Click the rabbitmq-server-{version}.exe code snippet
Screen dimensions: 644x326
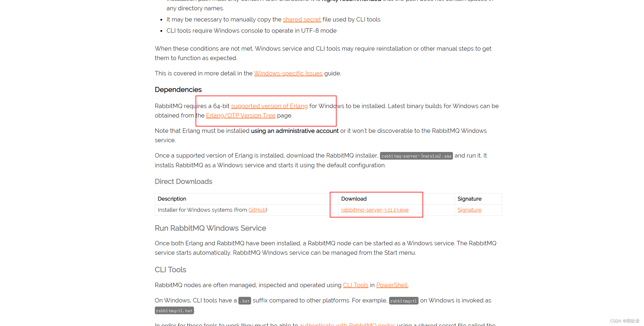click(x=416, y=156)
